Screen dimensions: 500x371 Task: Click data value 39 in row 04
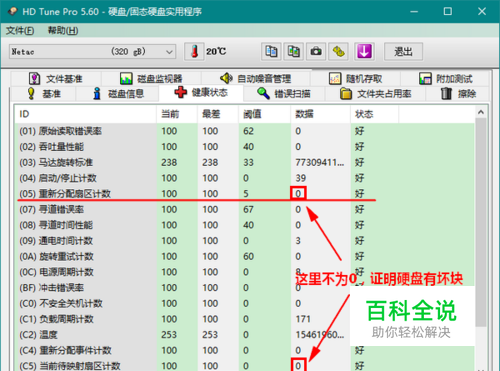(x=301, y=178)
